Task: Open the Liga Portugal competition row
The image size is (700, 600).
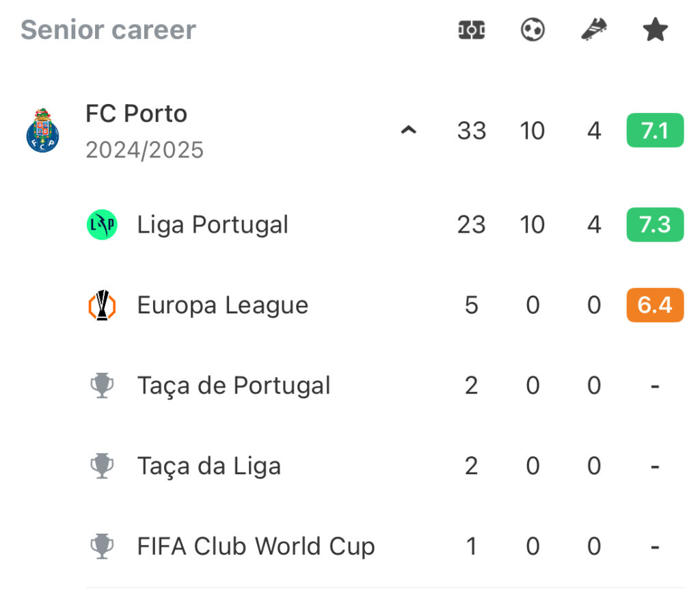Action: pyautogui.click(x=385, y=224)
